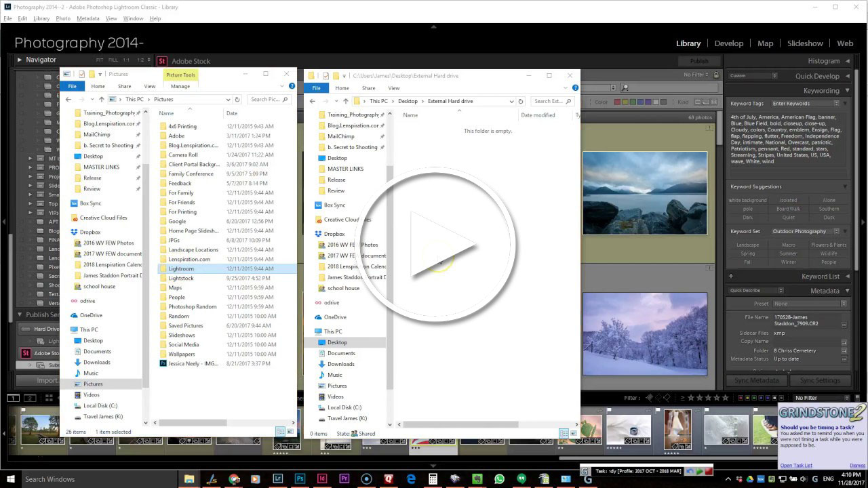
Task: Open the Photo menu in Lightroom
Action: tap(62, 18)
